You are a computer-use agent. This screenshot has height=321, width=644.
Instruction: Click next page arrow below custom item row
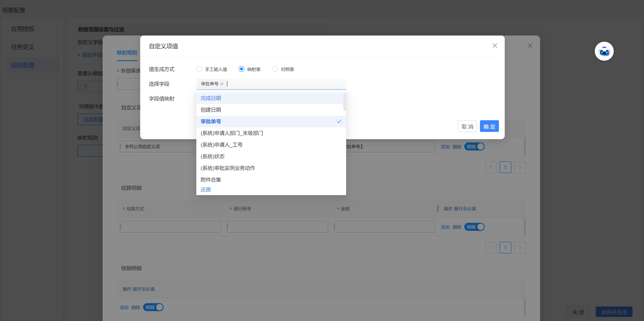(x=520, y=167)
